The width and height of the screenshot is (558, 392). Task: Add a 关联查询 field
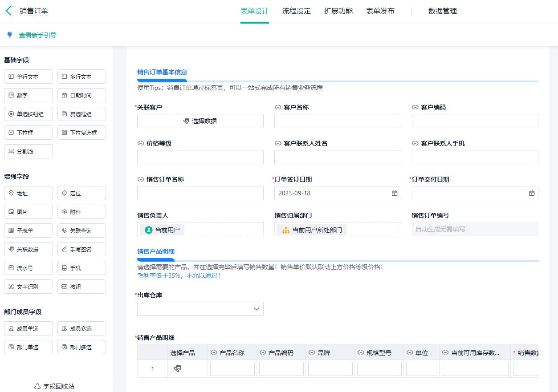tap(81, 230)
